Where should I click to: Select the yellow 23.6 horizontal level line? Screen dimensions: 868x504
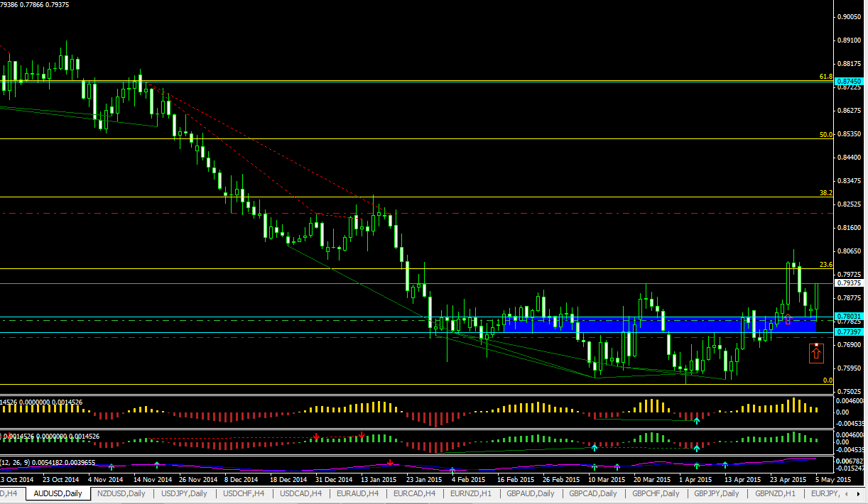click(x=416, y=269)
